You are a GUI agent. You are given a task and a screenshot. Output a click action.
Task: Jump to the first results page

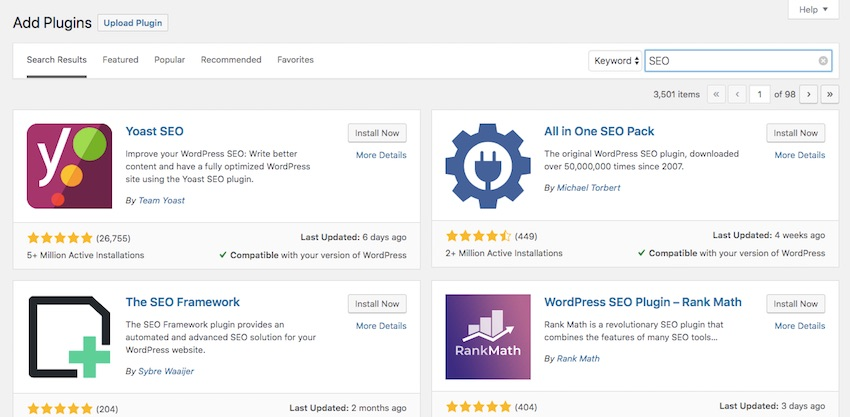click(x=716, y=94)
